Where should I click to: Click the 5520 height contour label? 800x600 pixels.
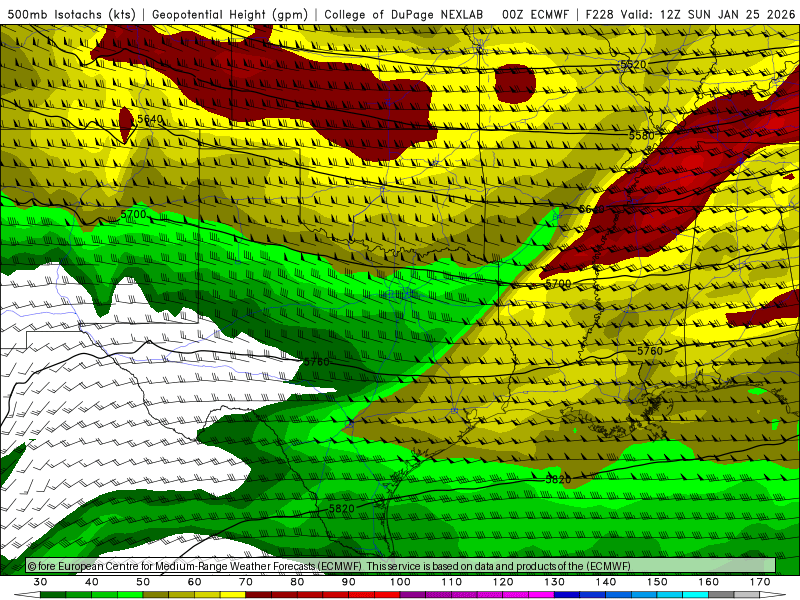point(633,65)
